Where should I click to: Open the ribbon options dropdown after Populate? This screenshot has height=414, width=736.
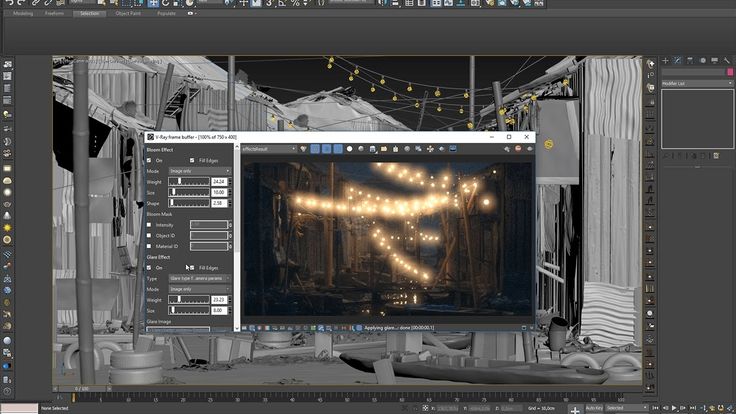[x=192, y=14]
